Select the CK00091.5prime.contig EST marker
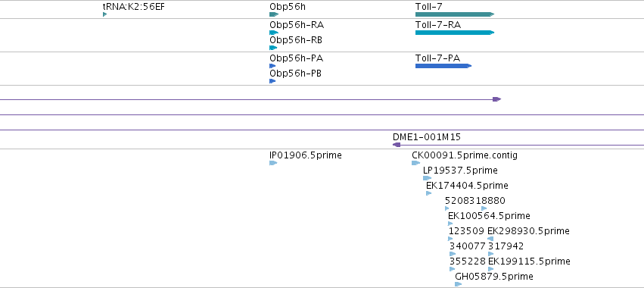Image resolution: width=644 pixels, height=288 pixels. (415, 163)
